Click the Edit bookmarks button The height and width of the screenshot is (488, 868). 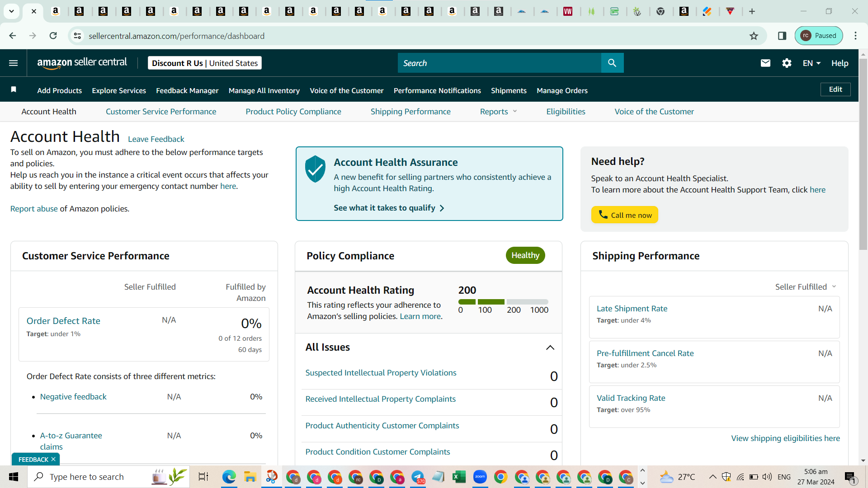tap(835, 89)
